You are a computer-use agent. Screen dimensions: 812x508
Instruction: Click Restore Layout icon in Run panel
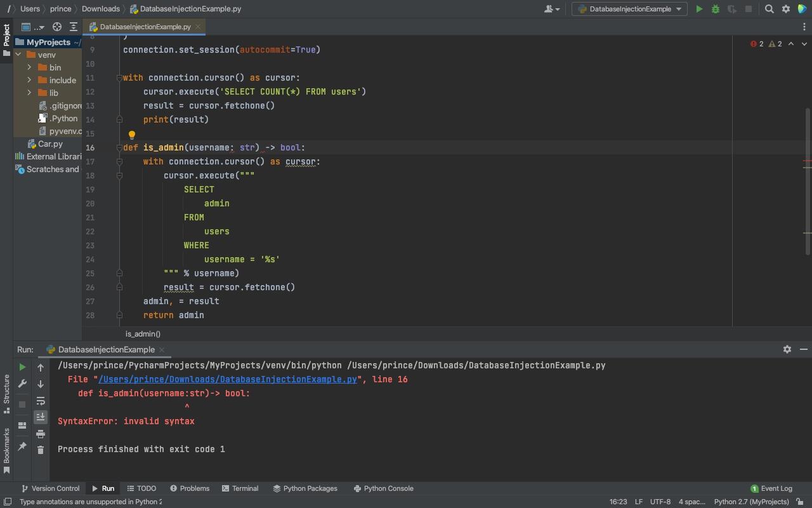coord(22,425)
